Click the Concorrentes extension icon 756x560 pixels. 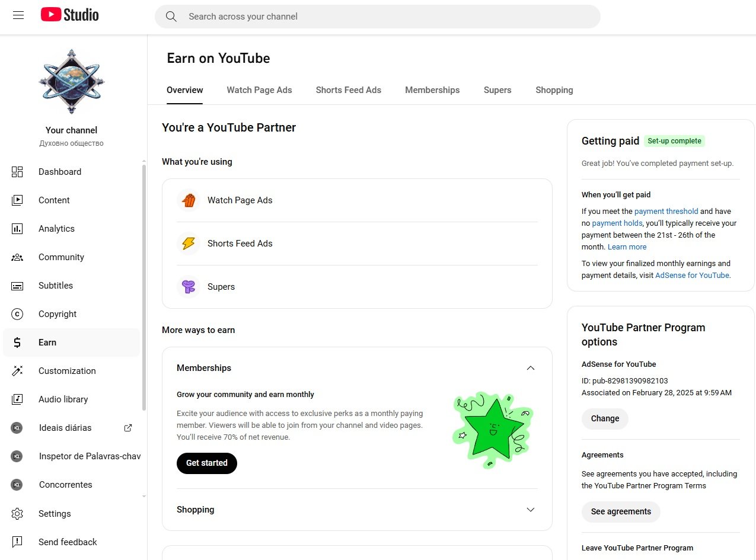[17, 485]
